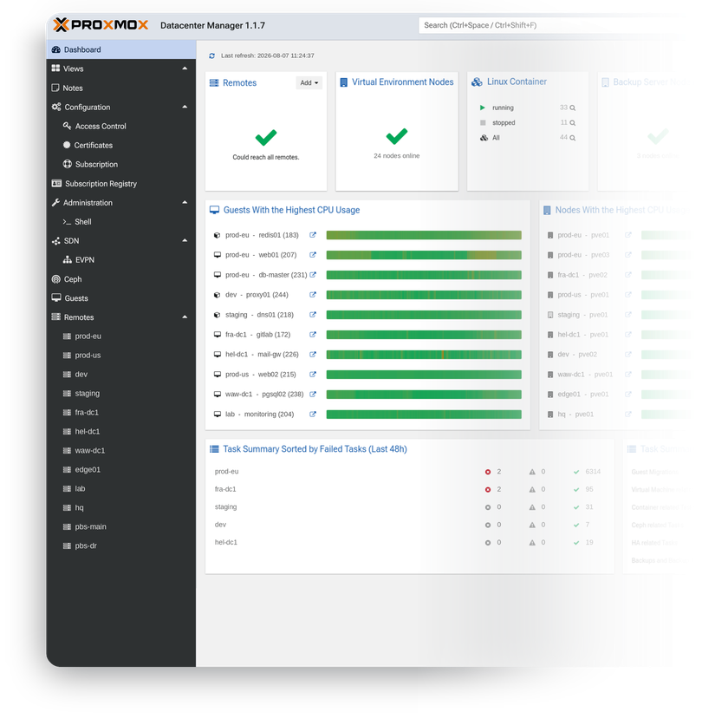This screenshot has height=725, width=728.
Task: Collapse the SDN section
Action: 185,240
